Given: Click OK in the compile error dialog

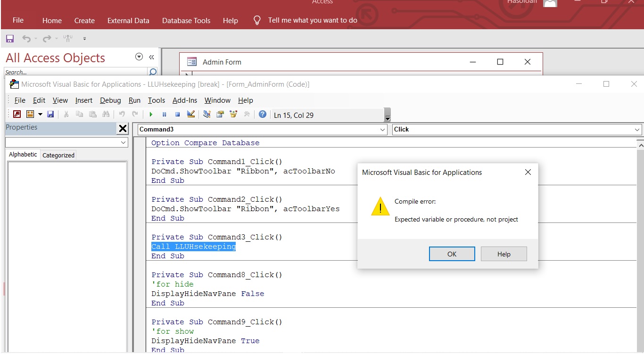Looking at the screenshot, I should point(452,254).
